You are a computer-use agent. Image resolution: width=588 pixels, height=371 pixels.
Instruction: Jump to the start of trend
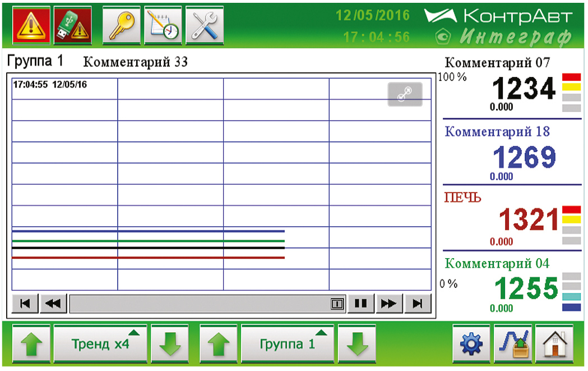pyautogui.click(x=25, y=304)
